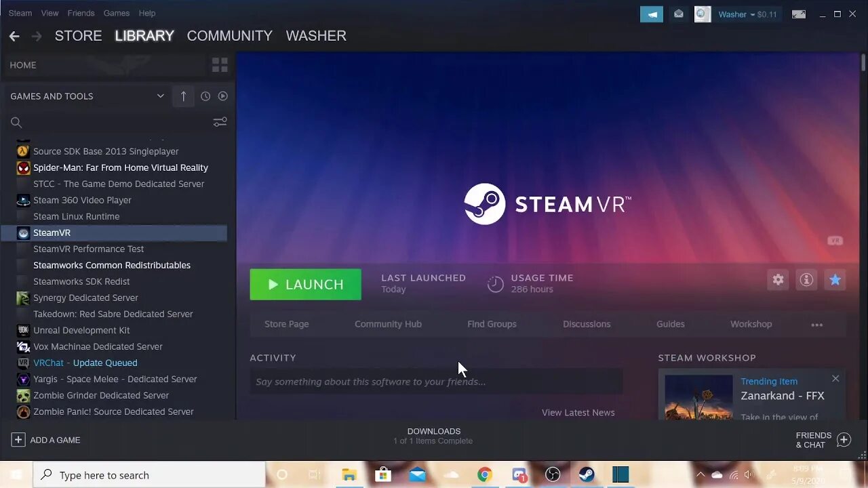Open the Guides link
Screen dimensions: 868x488
point(671,324)
